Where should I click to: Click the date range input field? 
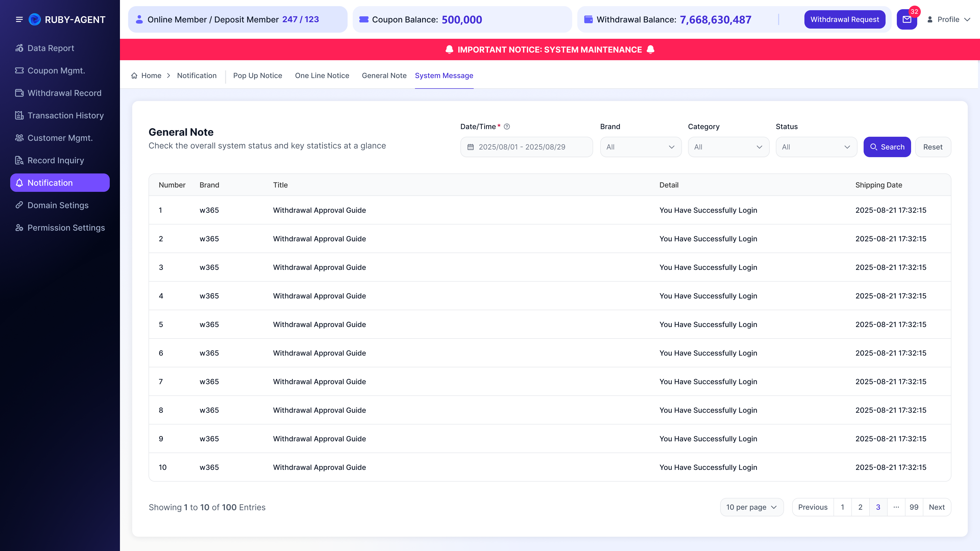point(526,147)
